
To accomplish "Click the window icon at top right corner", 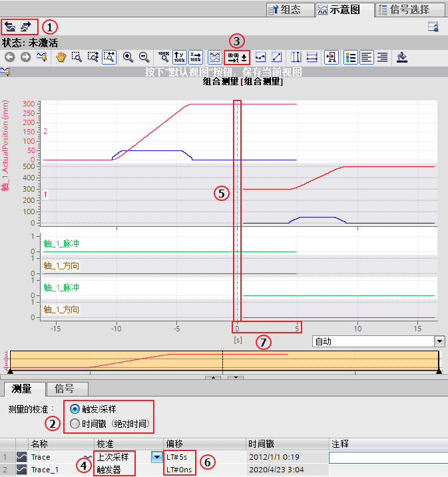I will (433, 27).
